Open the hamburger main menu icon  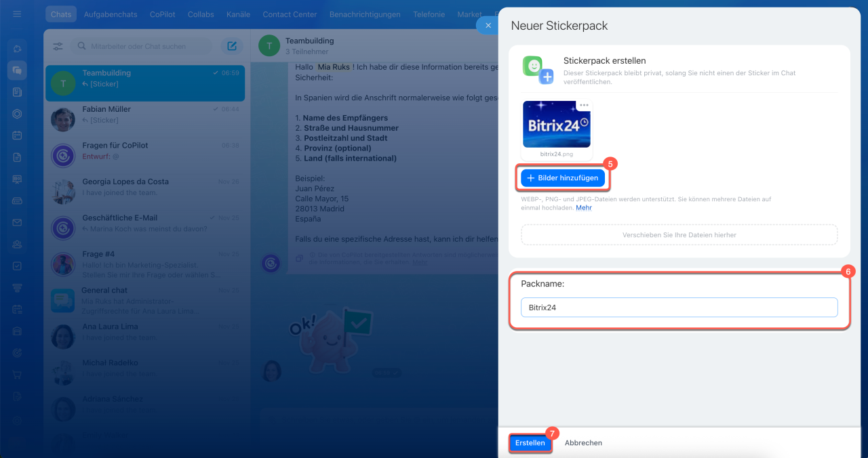(x=17, y=14)
